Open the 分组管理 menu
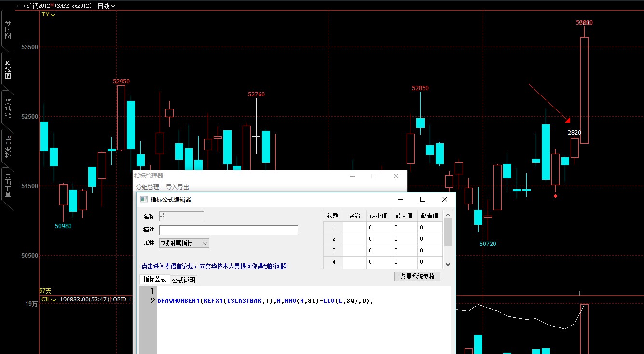Screen dimensions: 644x354 (147, 187)
